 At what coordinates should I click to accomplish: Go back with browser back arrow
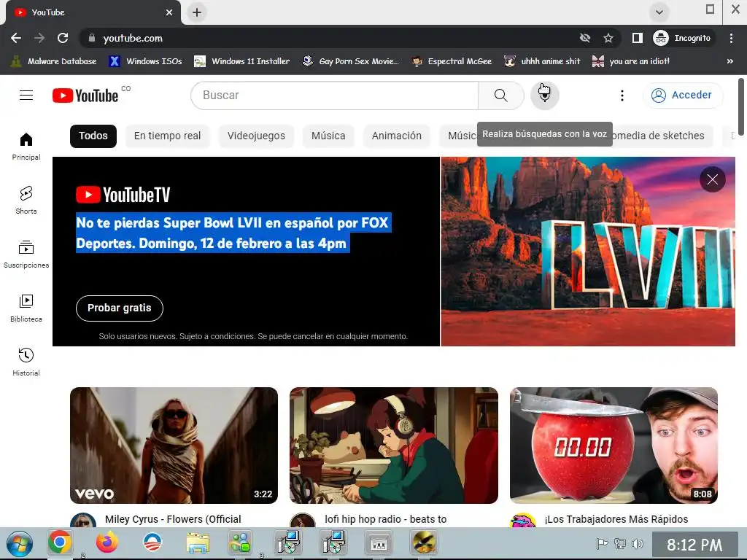(x=16, y=38)
